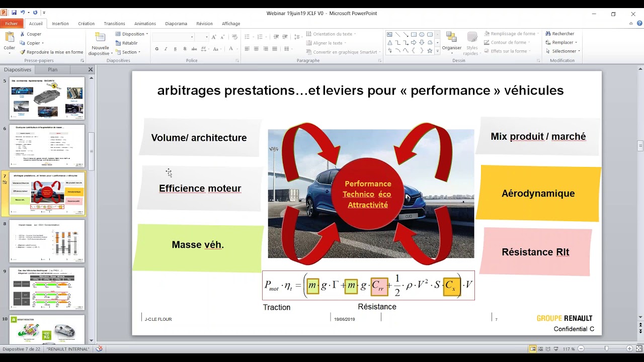
Task: Switch to Normal view in status bar
Action: coord(533,349)
